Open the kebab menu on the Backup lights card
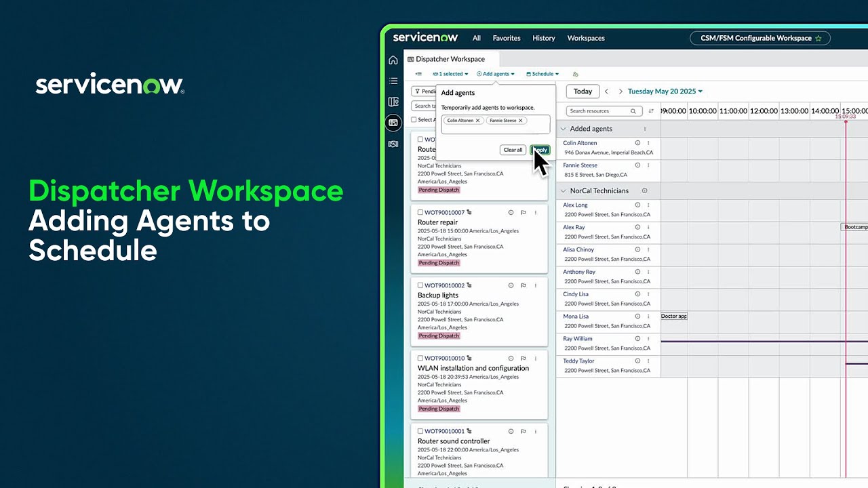The width and height of the screenshot is (868, 488). tap(535, 285)
